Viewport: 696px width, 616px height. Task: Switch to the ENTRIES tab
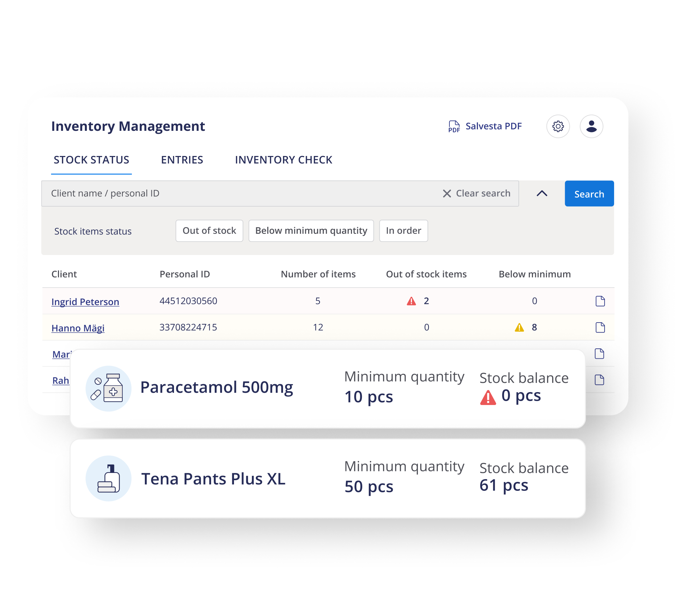[182, 160]
